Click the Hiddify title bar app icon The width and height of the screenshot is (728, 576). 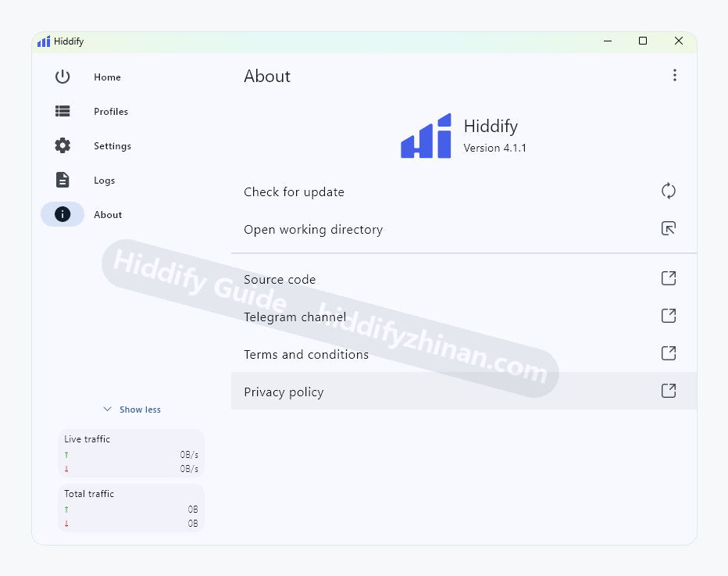click(x=44, y=41)
